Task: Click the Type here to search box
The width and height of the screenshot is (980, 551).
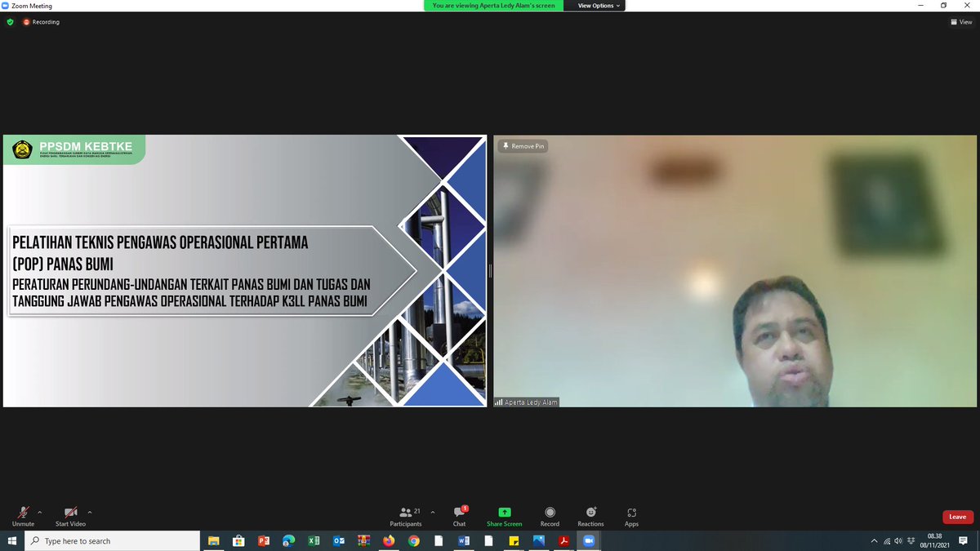Action: 113,541
